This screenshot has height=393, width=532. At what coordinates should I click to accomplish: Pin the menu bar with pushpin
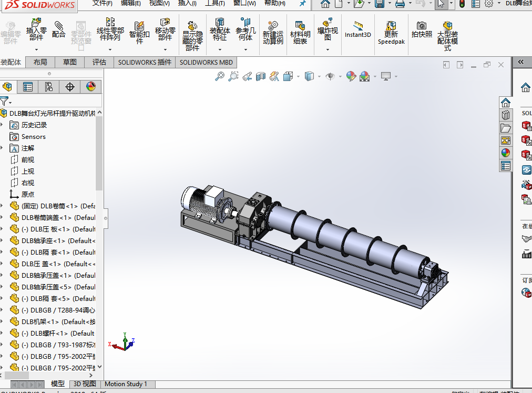302,3
